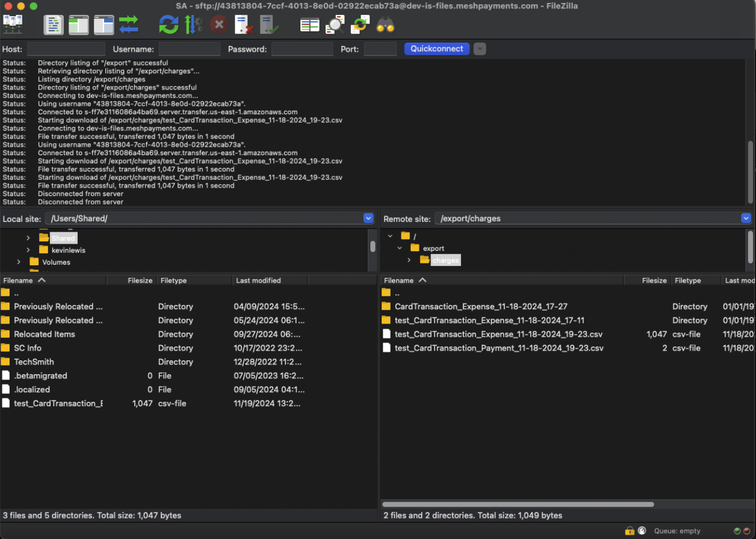This screenshot has width=756, height=539.
Task: Click the local directory tree scrollbar
Action: click(373, 246)
